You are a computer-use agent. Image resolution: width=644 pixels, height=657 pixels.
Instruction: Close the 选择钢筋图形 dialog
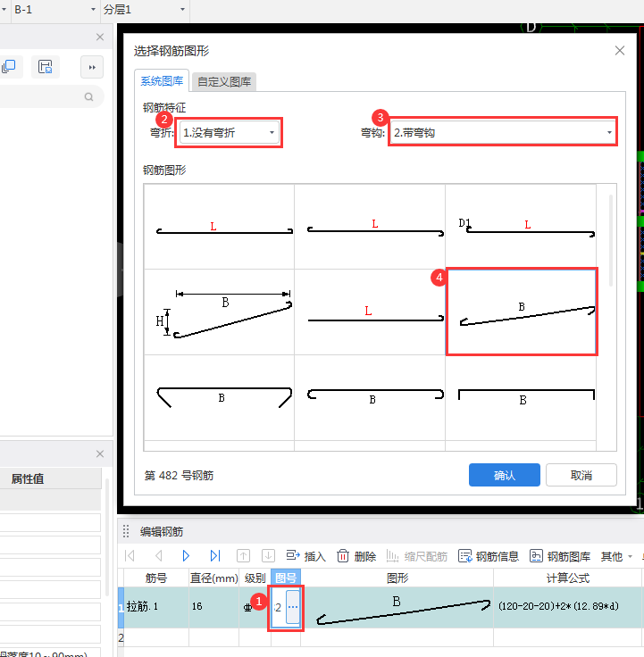(620, 51)
